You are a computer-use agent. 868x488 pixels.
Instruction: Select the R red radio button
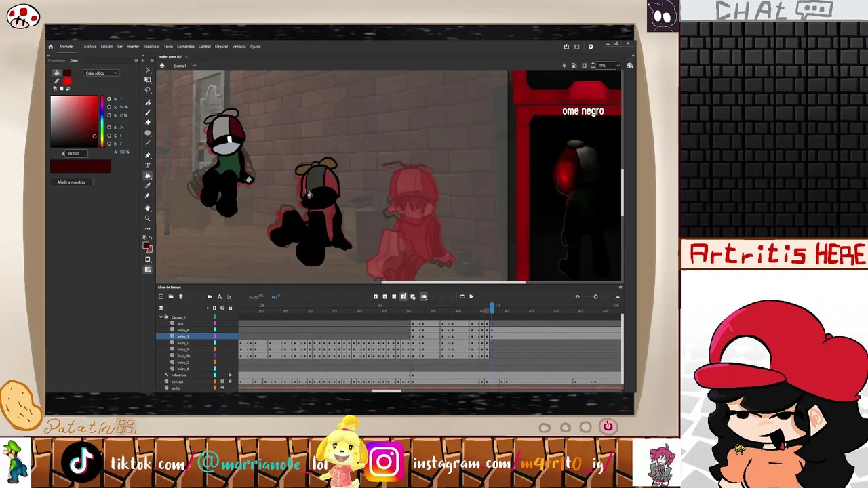tap(109, 127)
